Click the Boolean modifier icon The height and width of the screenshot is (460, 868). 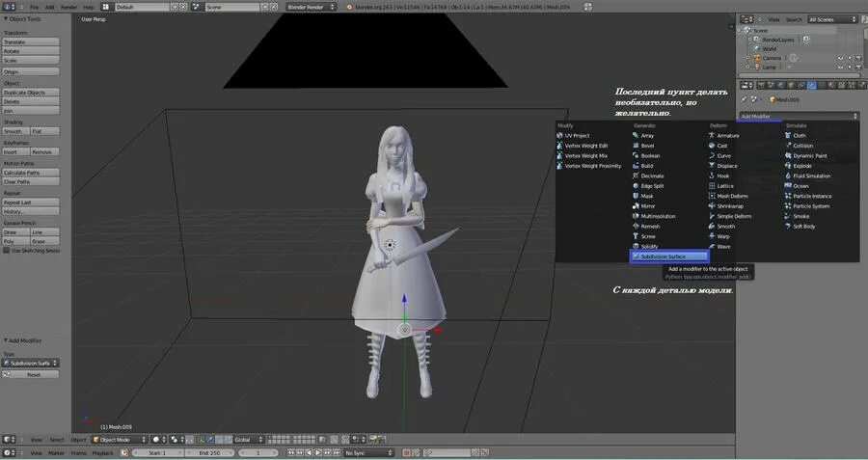pyautogui.click(x=636, y=155)
